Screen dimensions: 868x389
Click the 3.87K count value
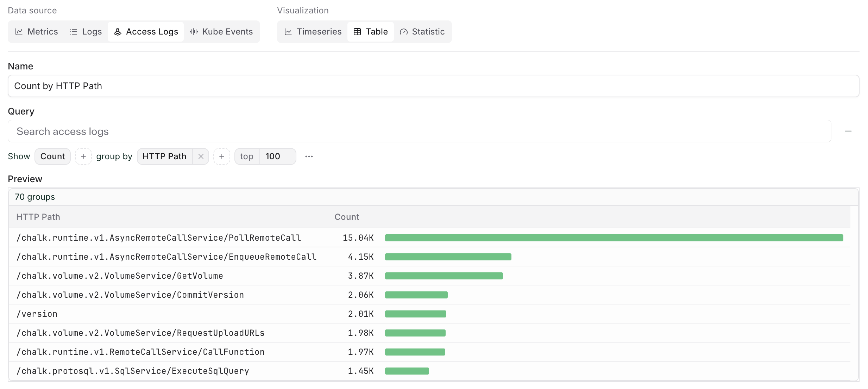click(361, 276)
